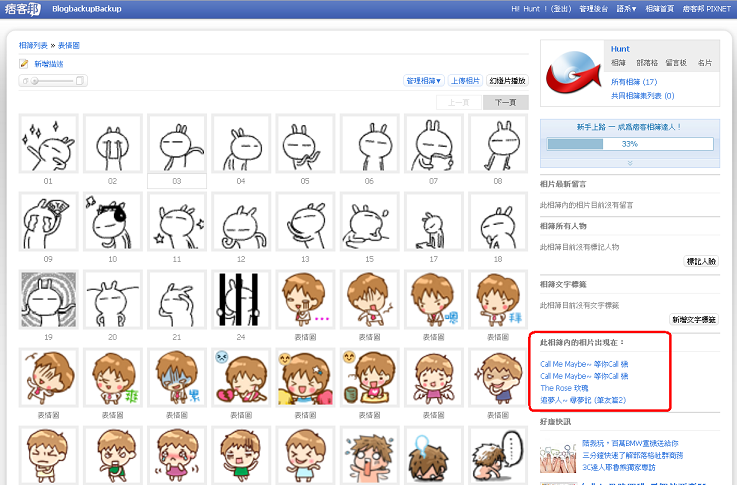Open the thumbnail labeled 12

pos(241,221)
